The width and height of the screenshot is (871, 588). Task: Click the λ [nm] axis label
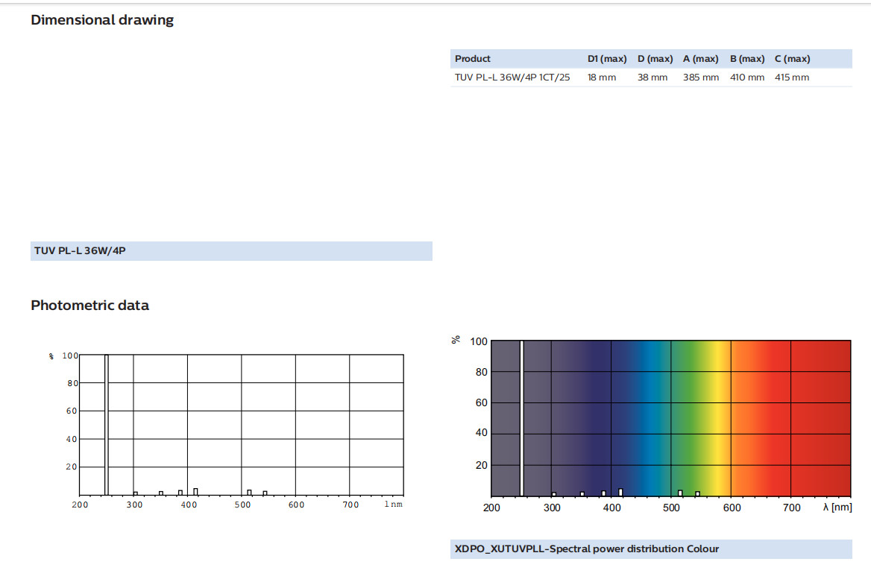838,508
